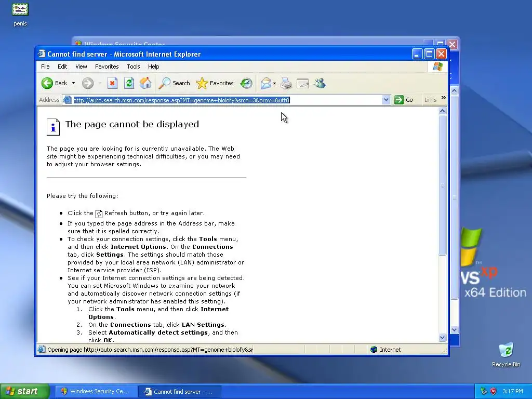
Task: Click the red security shield tray icon
Action: click(x=493, y=391)
